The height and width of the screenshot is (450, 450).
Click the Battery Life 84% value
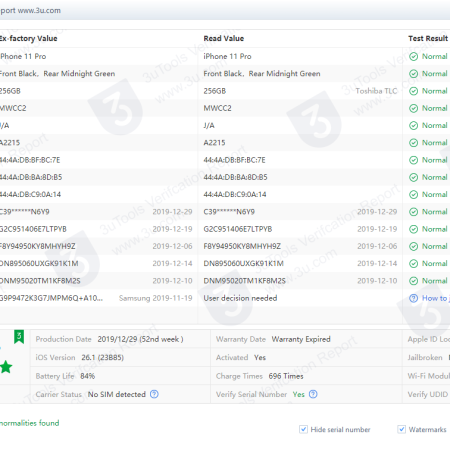(88, 376)
